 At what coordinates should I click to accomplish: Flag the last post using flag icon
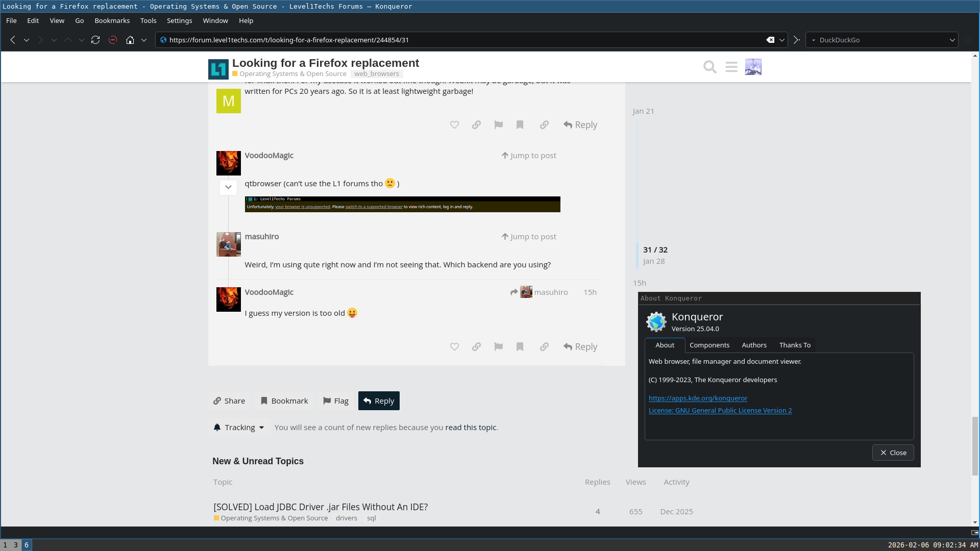(x=499, y=347)
